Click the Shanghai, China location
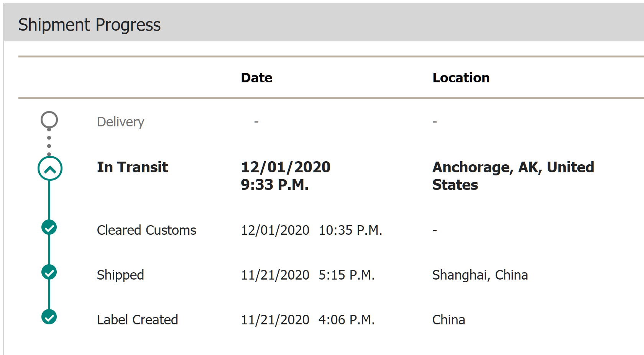 (480, 275)
